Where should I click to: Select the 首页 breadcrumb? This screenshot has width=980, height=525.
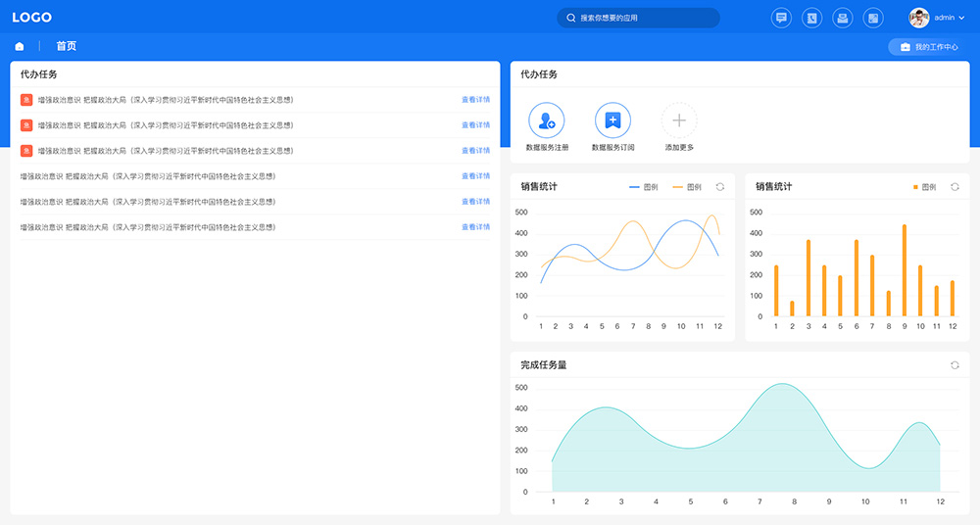[67, 46]
